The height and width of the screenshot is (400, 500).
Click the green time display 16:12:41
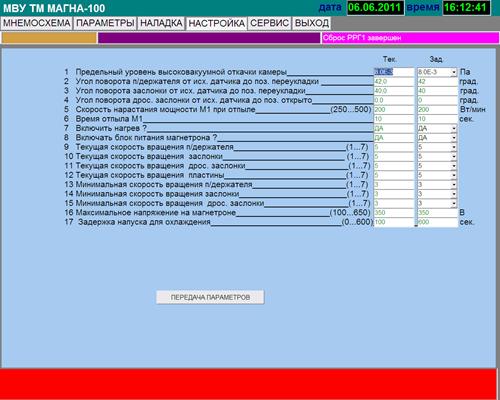click(466, 7)
